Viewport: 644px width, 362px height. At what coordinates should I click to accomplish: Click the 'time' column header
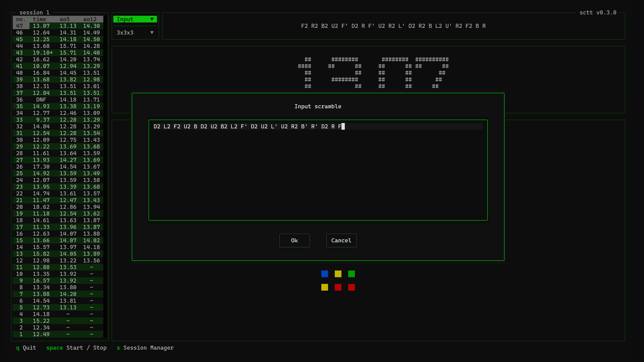(39, 19)
